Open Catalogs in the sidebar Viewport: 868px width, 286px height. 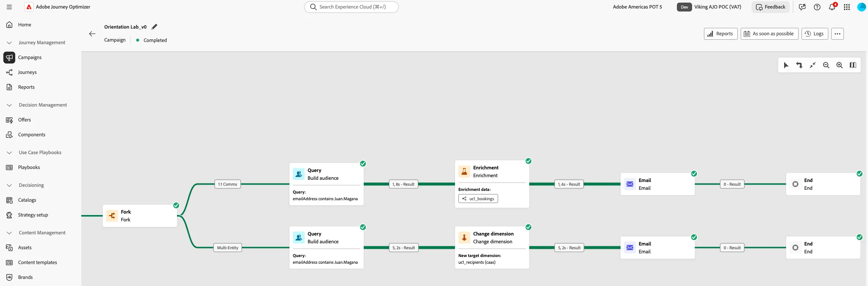(27, 200)
